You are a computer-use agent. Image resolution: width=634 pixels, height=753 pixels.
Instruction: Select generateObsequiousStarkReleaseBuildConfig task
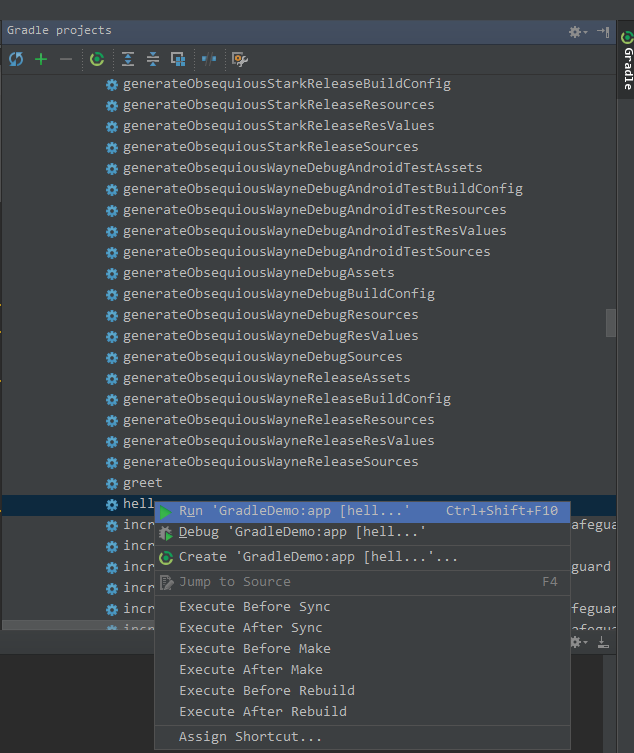(x=287, y=84)
